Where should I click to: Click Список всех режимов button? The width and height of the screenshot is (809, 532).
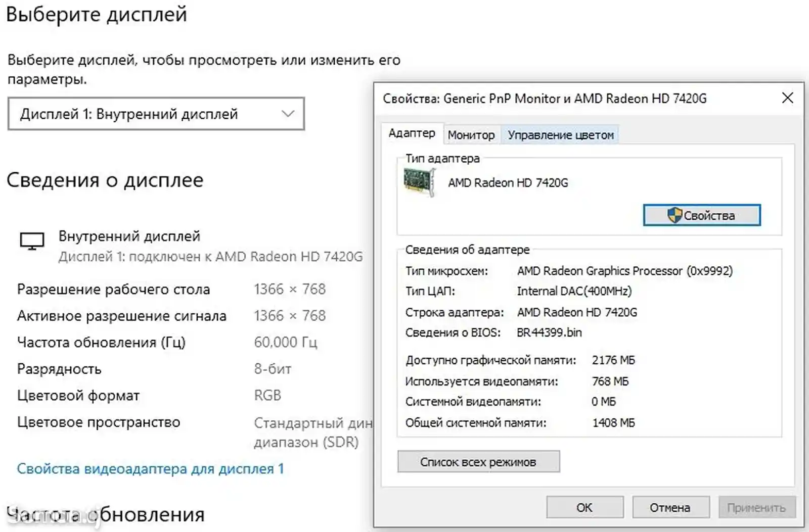coord(478,462)
